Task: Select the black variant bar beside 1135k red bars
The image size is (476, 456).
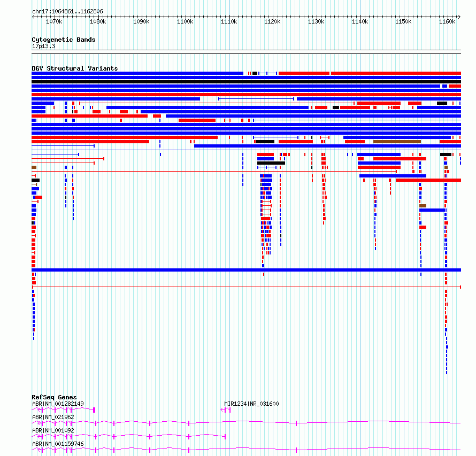Action: pyautogui.click(x=336, y=107)
